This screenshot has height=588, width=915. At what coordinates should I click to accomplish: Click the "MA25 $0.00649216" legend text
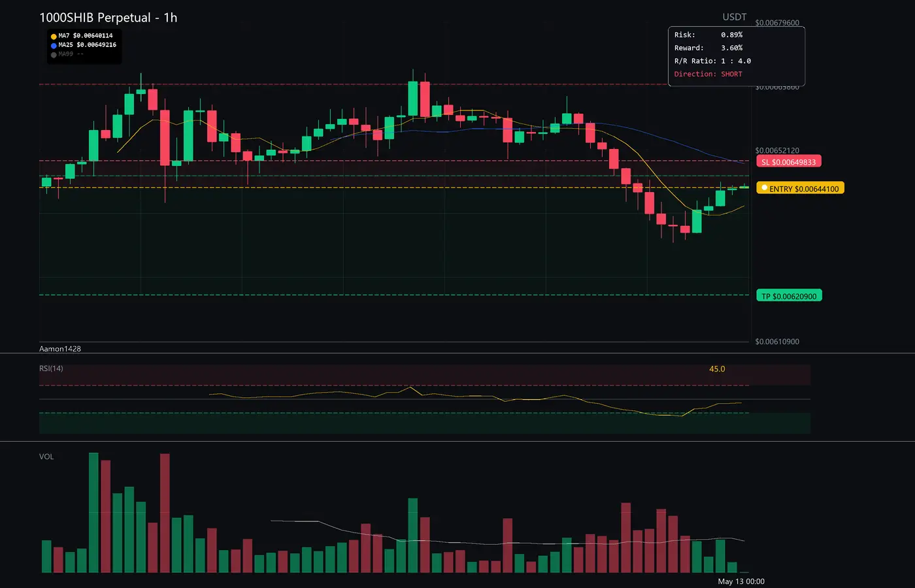(x=88, y=45)
